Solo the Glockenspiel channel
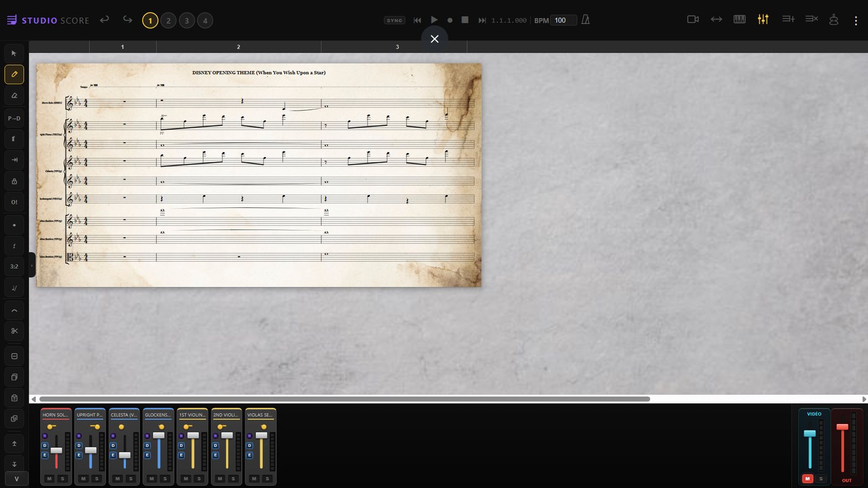 pyautogui.click(x=165, y=478)
